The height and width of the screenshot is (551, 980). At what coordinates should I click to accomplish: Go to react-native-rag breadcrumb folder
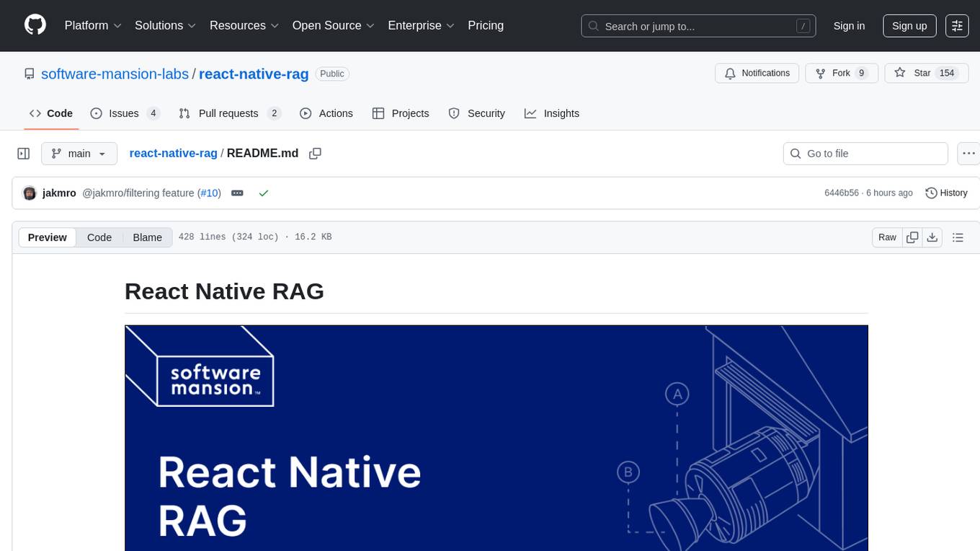pyautogui.click(x=173, y=153)
